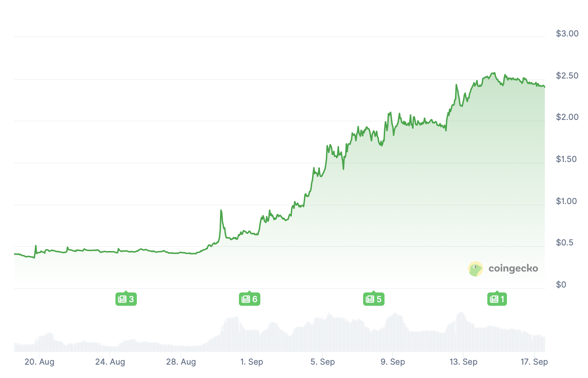Click the CoinGecko gecko logo icon

coord(475,269)
